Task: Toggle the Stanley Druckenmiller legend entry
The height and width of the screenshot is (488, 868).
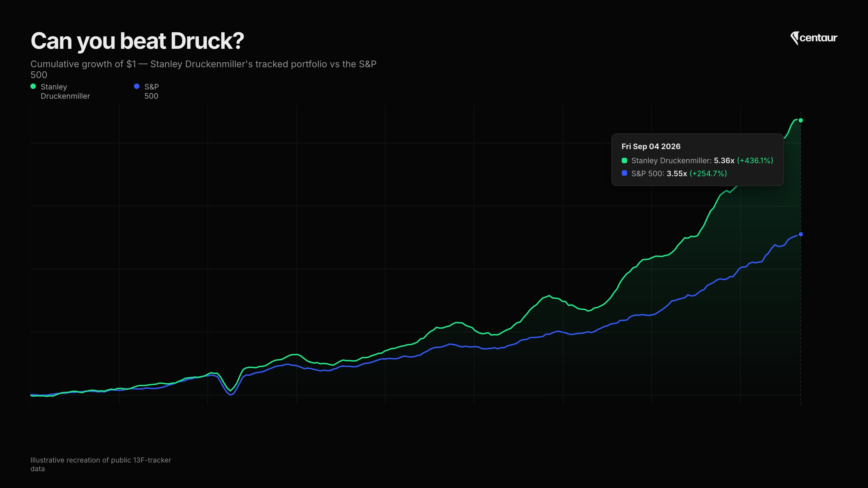Action: [61, 91]
